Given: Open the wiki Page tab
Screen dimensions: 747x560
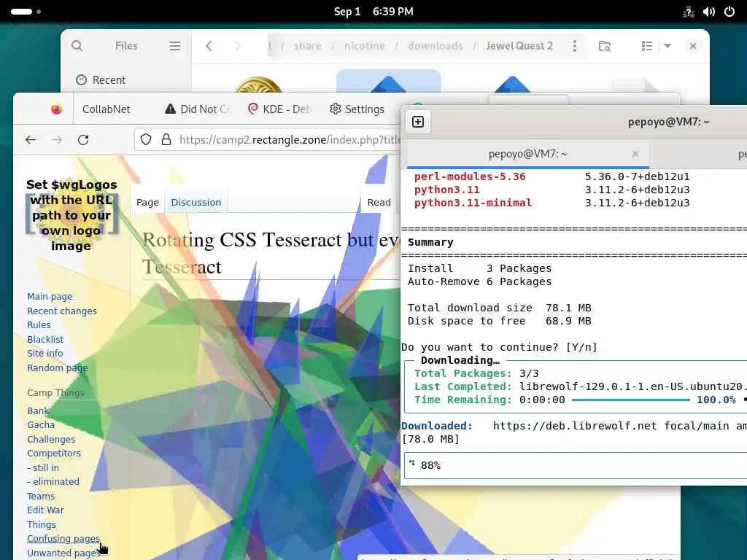Looking at the screenshot, I should click(147, 203).
